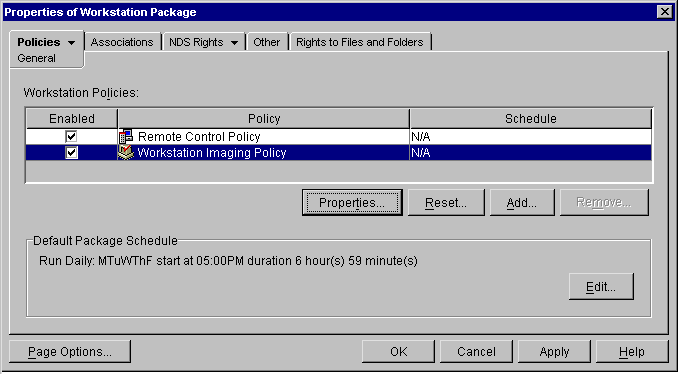
Task: Click the Remote Control Policy icon
Action: click(126, 137)
